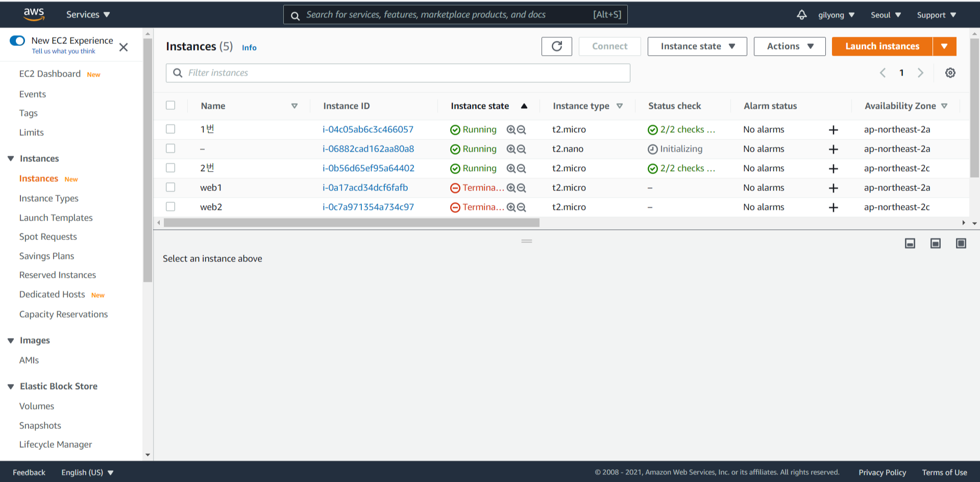Select checkbox for unnamed t2.nano instance

[170, 149]
